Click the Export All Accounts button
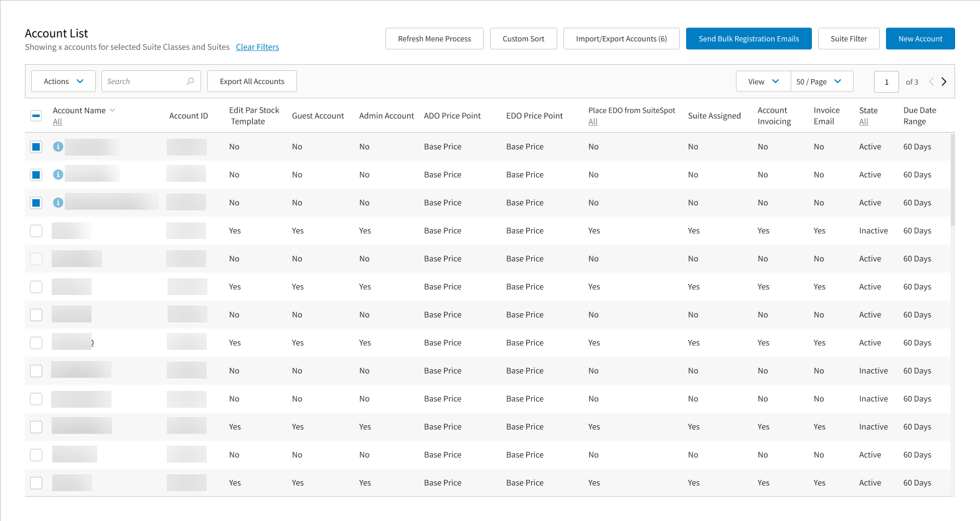 click(252, 82)
